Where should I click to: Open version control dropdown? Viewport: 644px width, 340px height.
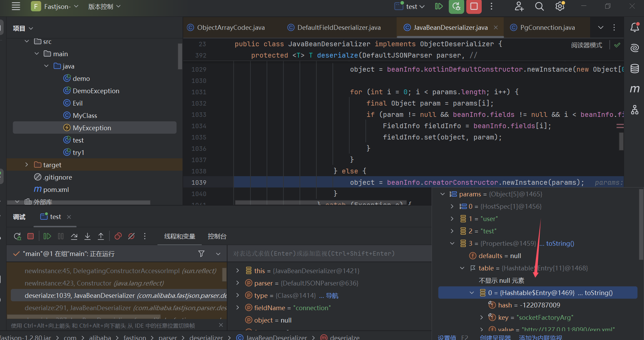pyautogui.click(x=104, y=6)
